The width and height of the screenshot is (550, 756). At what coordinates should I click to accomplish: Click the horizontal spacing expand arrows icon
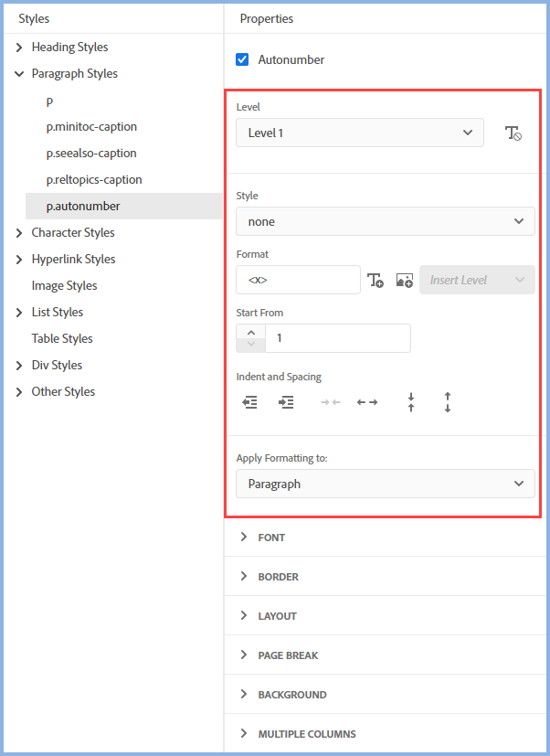pos(367,402)
